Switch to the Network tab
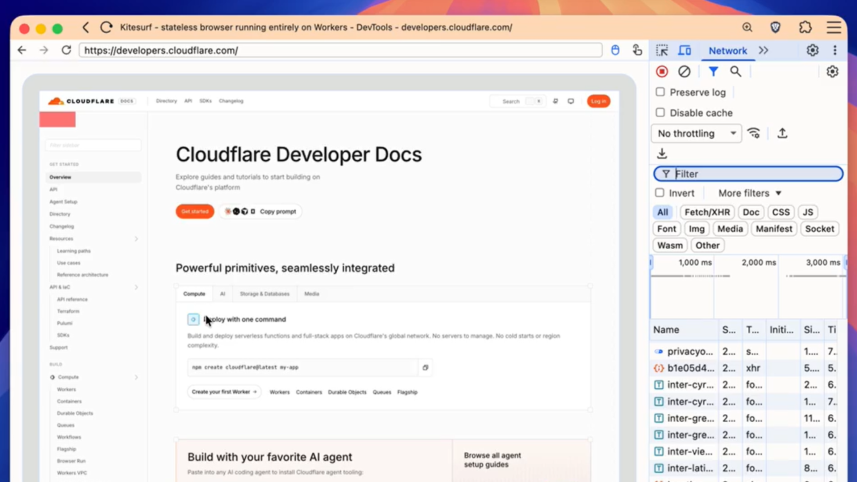This screenshot has width=857, height=482. (x=727, y=50)
